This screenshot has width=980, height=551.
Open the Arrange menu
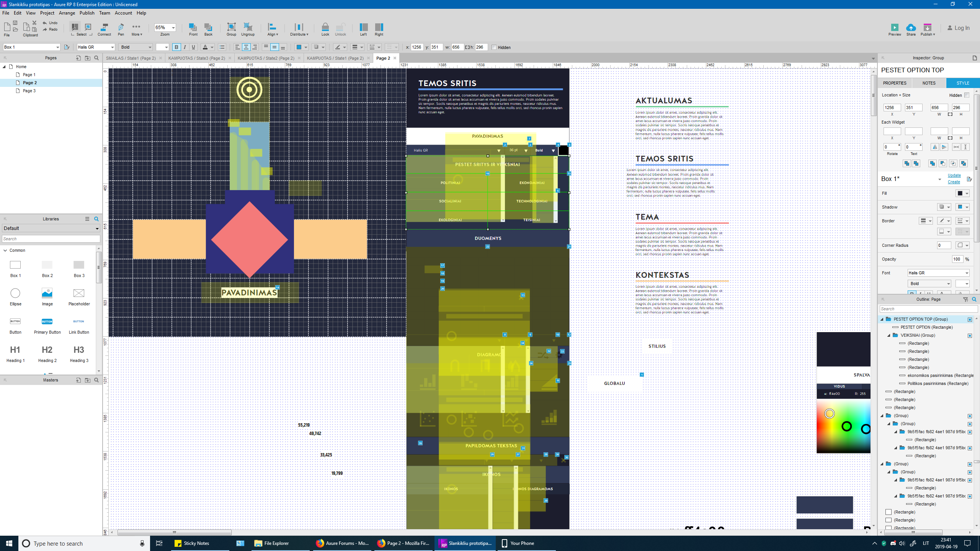coord(67,13)
